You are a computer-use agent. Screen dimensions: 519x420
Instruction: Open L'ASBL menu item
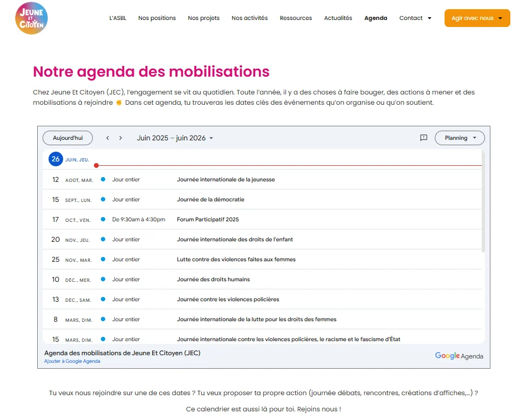pyautogui.click(x=118, y=18)
